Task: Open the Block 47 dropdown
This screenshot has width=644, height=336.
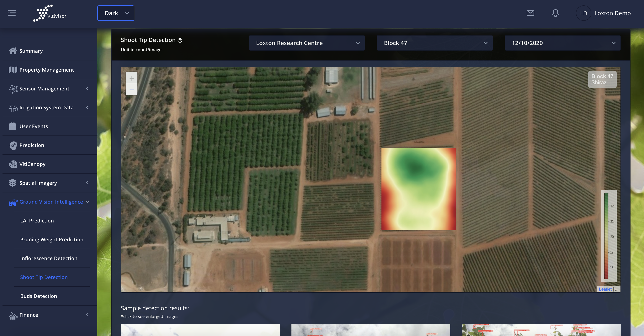Action: pyautogui.click(x=434, y=43)
